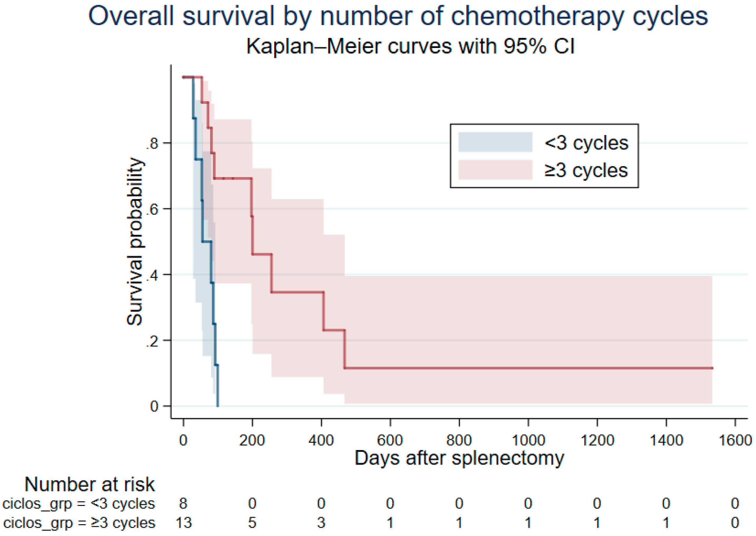
Task: Select the '<3 cycles' legend label text
Action: pyautogui.click(x=586, y=143)
